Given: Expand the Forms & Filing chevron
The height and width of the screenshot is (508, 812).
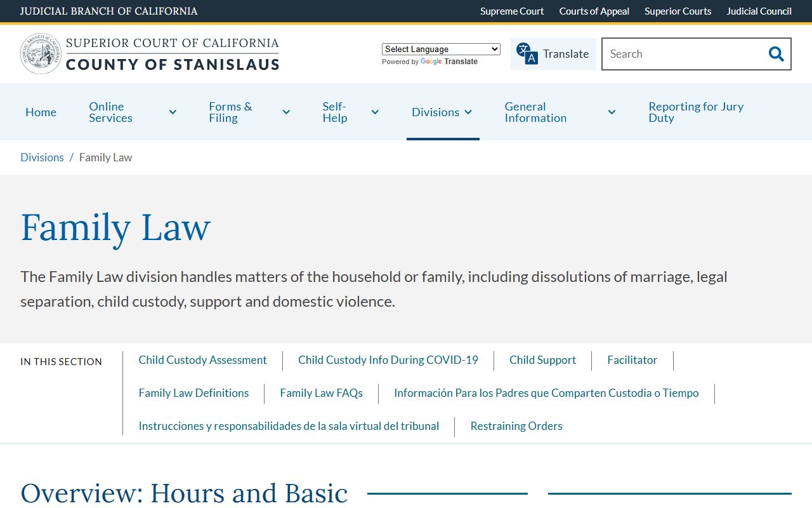Looking at the screenshot, I should 286,112.
